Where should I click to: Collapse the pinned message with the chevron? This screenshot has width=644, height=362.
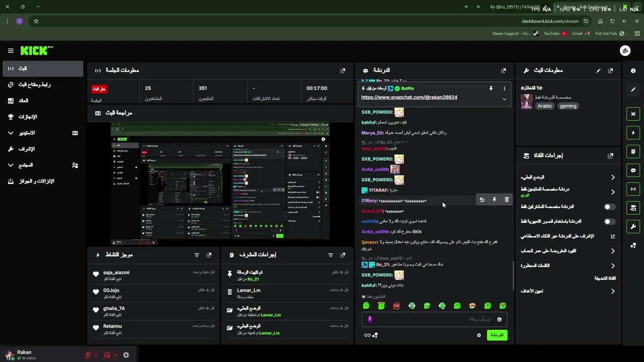[504, 99]
